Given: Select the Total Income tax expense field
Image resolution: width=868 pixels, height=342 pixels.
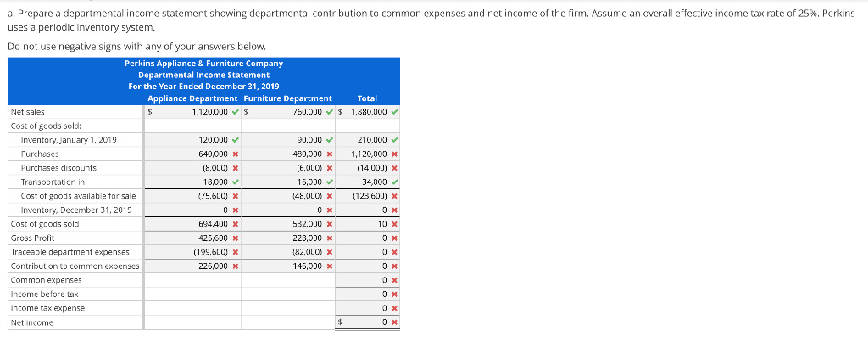Looking at the screenshot, I should tap(367, 308).
